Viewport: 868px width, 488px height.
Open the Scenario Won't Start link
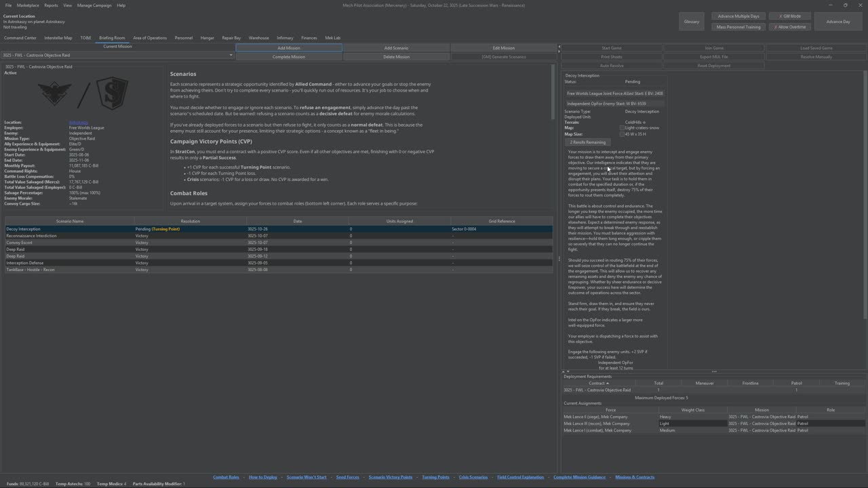307,477
